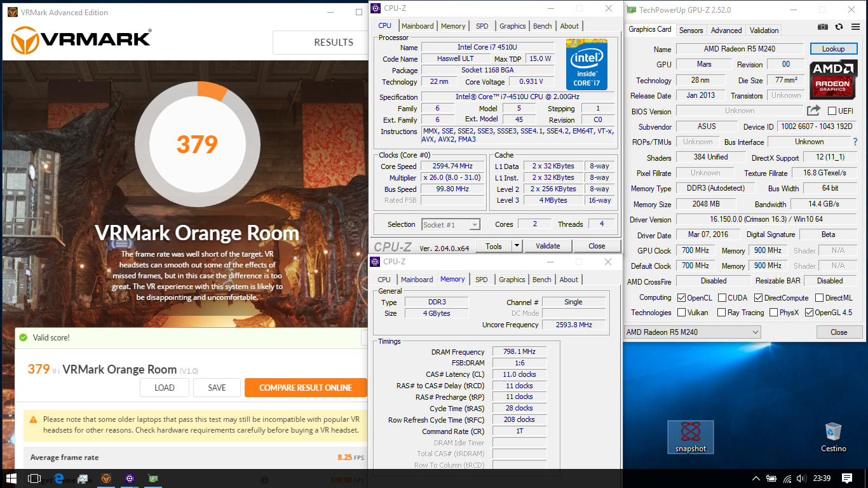Click the Wi-Fi network tray icon
Screen dimensions: 868x488
tap(787, 478)
